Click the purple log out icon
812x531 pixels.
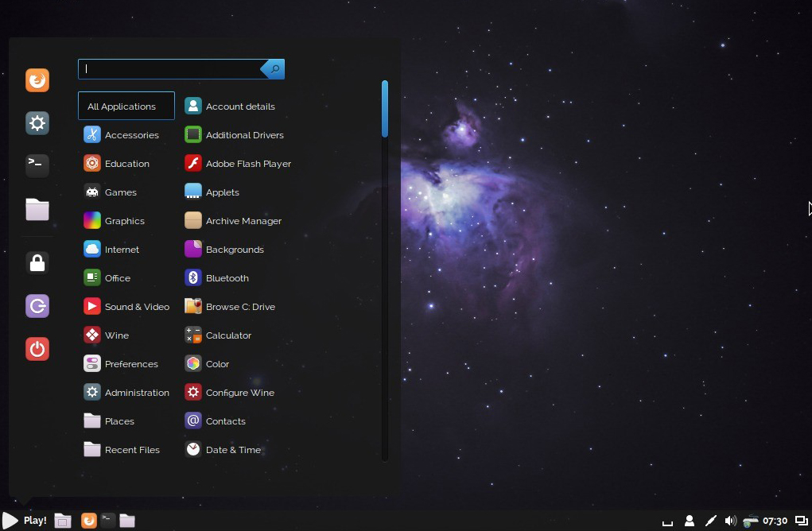coord(37,306)
